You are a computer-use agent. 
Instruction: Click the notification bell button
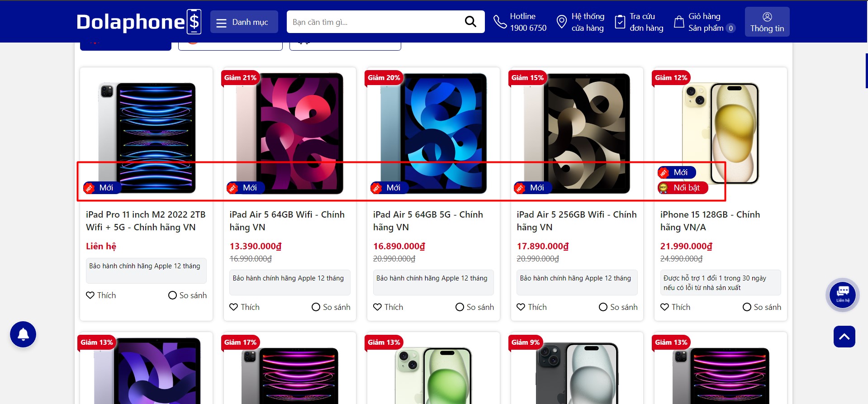click(23, 334)
